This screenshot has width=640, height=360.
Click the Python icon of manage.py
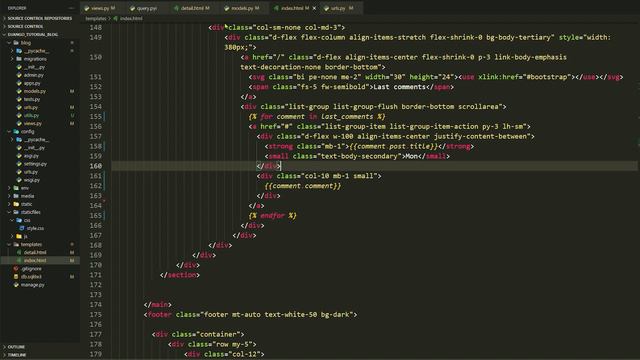pyautogui.click(x=16, y=285)
